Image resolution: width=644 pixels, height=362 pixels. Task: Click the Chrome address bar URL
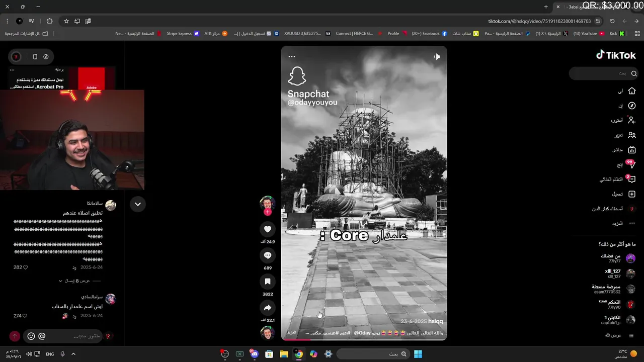tap(539, 21)
